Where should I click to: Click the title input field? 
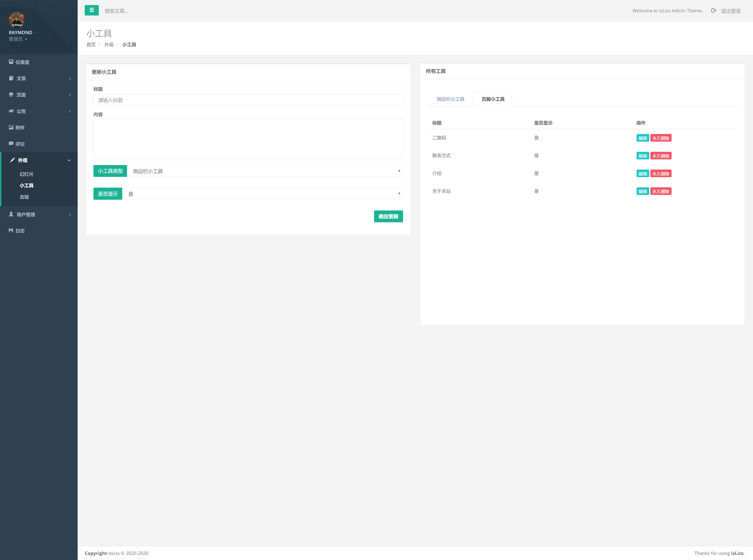248,100
